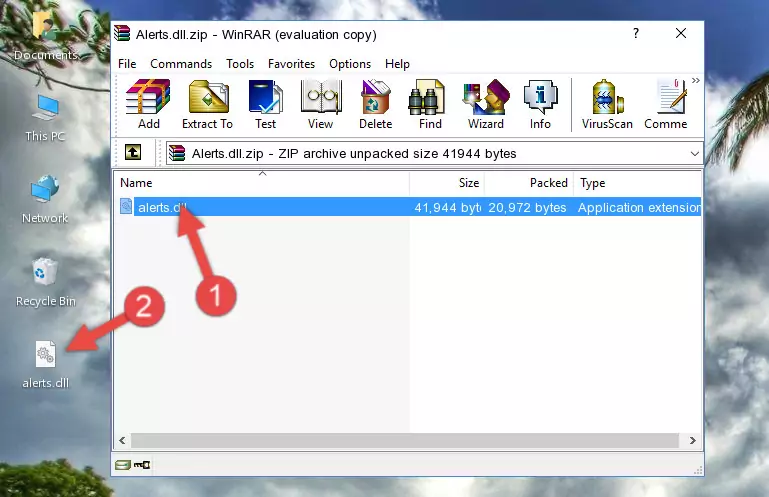Select the Documents desktop icon

click(x=45, y=34)
